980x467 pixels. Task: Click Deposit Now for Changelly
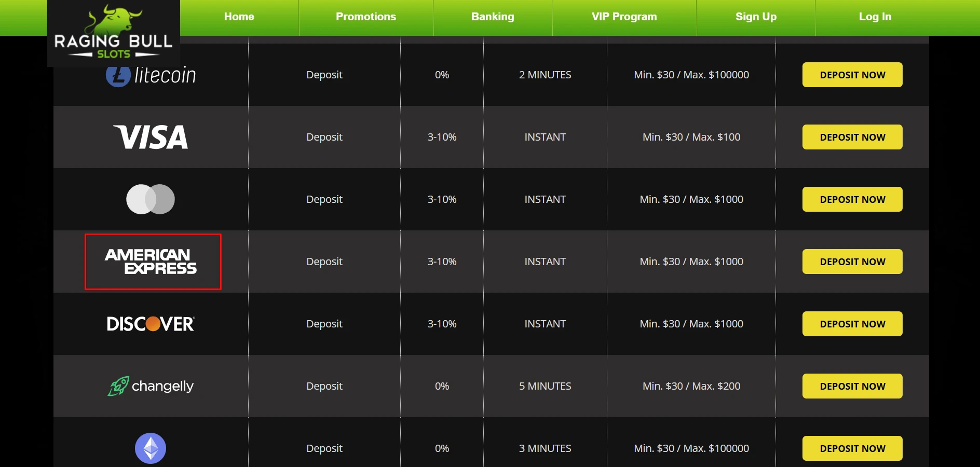pos(852,386)
